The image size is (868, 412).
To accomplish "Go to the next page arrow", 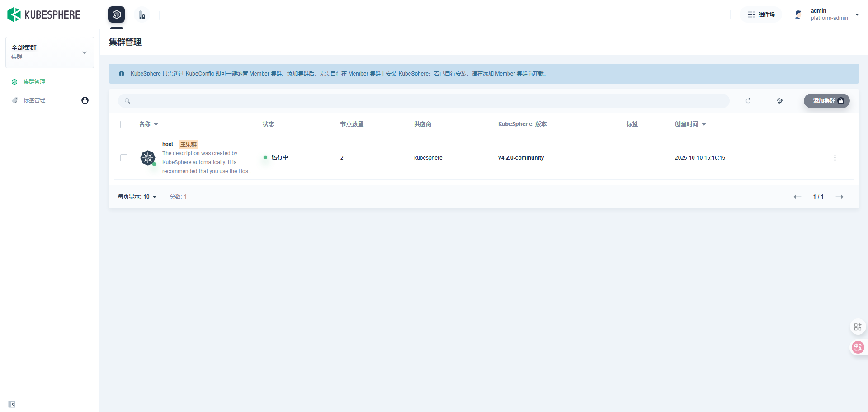I will click(x=840, y=197).
